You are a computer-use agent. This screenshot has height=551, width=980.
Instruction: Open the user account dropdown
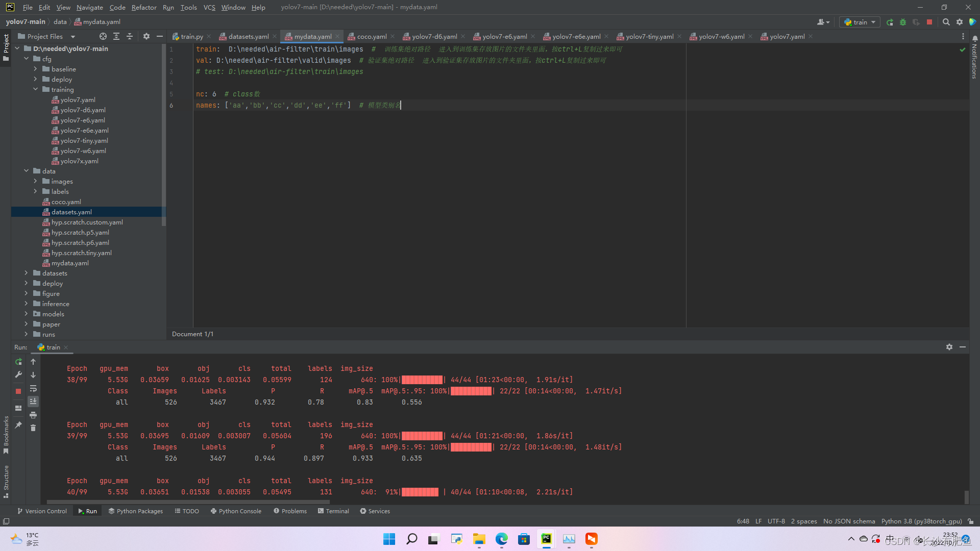823,22
